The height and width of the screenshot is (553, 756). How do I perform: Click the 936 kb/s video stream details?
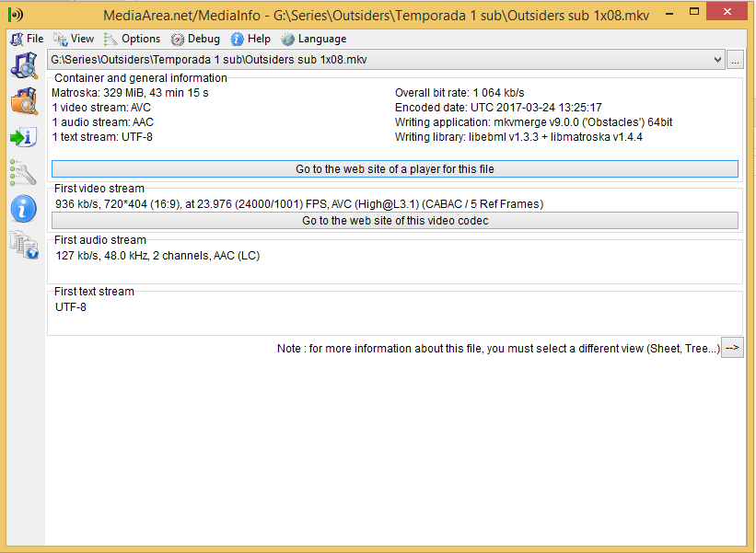tap(299, 204)
